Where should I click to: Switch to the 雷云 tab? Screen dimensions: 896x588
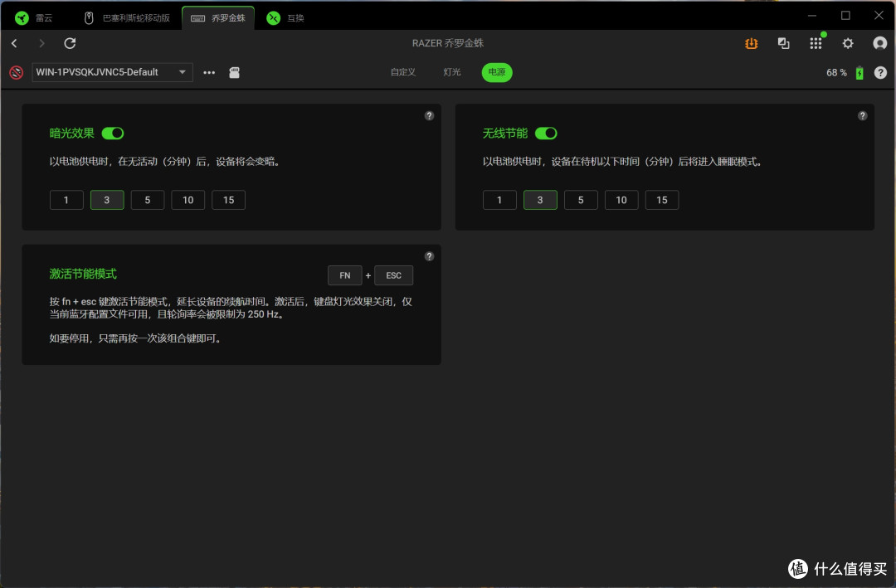(34, 18)
